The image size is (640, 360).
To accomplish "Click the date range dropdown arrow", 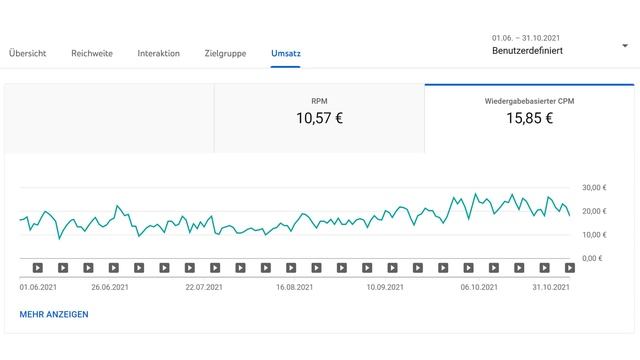I will pos(625,46).
